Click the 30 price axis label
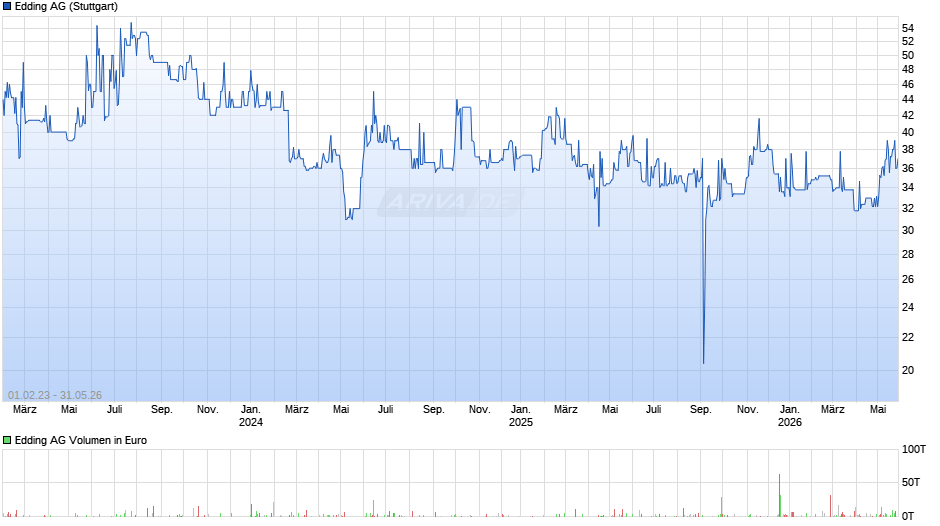This screenshot has height=526, width=940. pos(908,230)
